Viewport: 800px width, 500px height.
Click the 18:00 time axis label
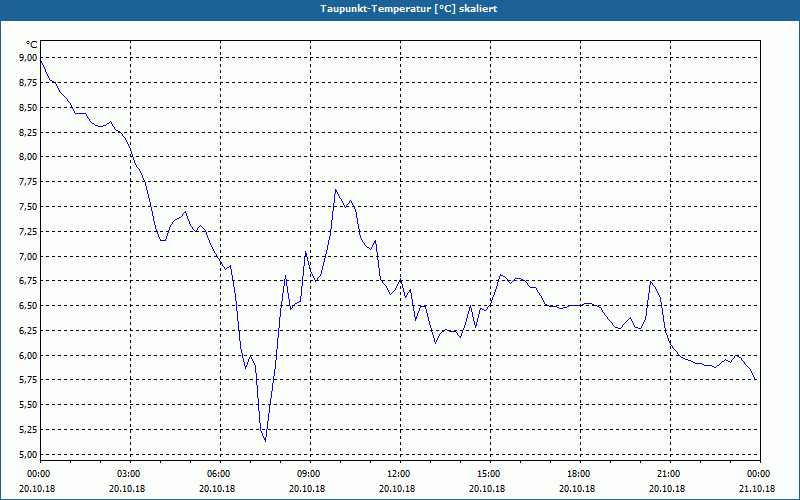point(580,474)
